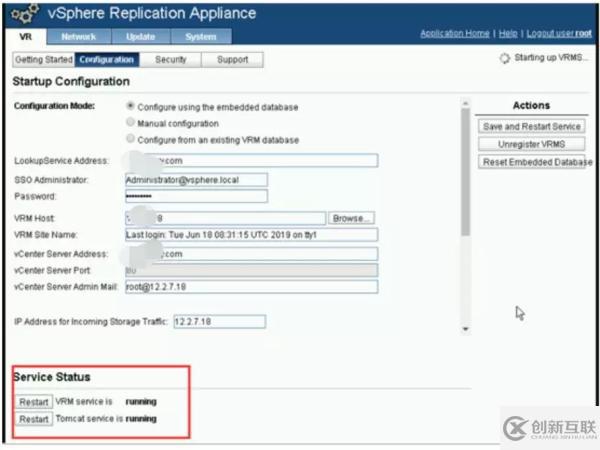Click IP Address for Incoming Storage Traffic field

pos(220,321)
